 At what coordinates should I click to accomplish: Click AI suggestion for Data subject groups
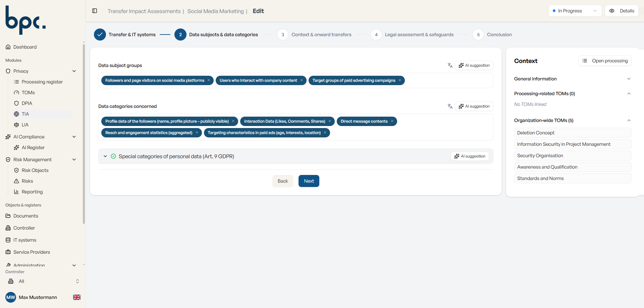coord(474,65)
